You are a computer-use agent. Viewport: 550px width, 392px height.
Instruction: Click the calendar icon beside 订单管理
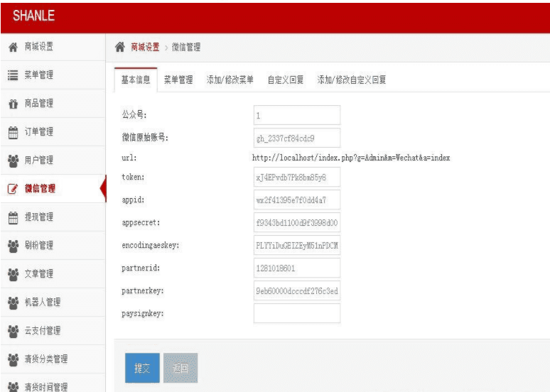point(13,132)
